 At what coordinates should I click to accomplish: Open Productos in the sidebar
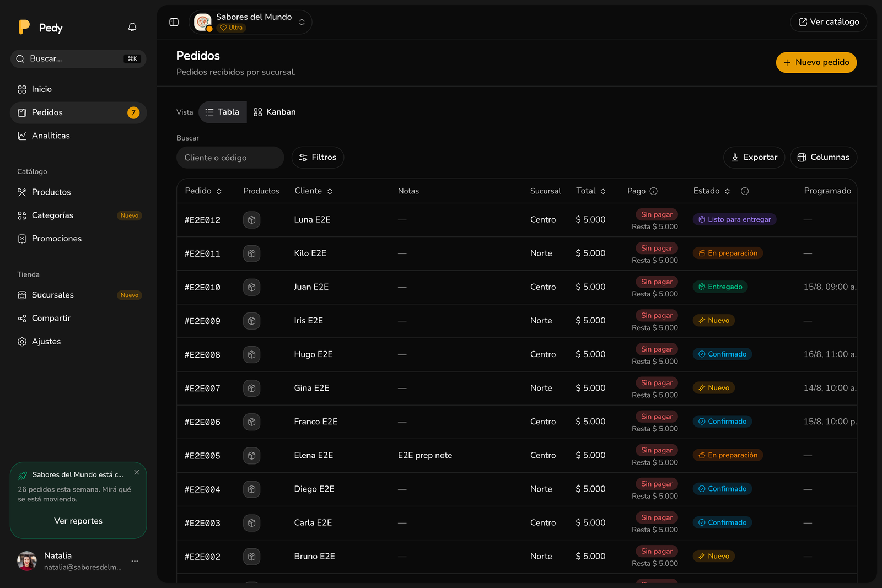click(x=78, y=192)
